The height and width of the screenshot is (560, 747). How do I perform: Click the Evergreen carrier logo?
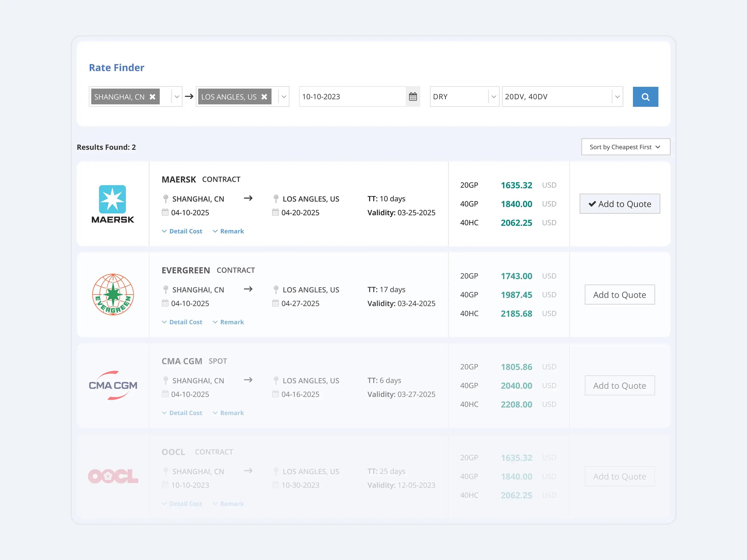click(x=113, y=294)
